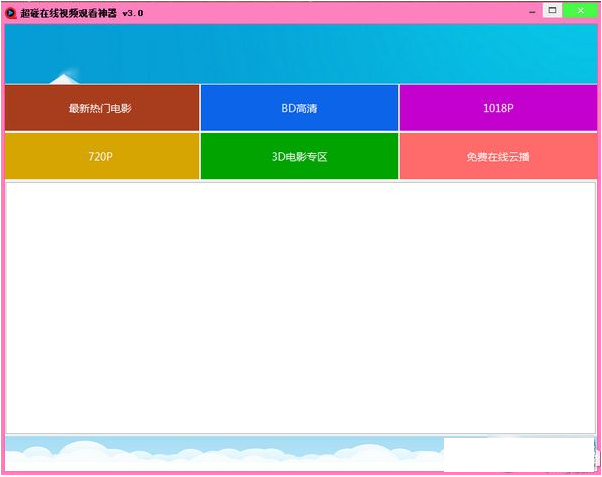Go to the 3D电影专区 section
602x477 pixels.
point(299,157)
